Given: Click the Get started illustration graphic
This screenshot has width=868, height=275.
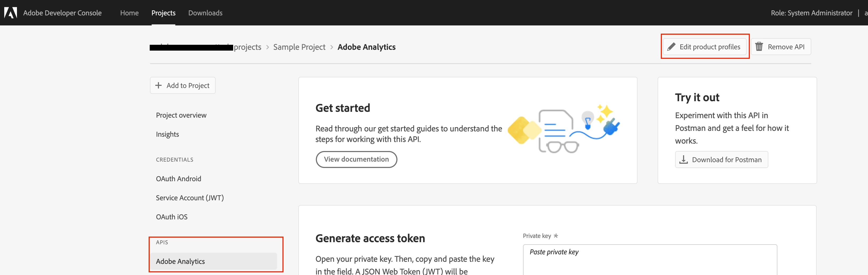Looking at the screenshot, I should coord(563,129).
